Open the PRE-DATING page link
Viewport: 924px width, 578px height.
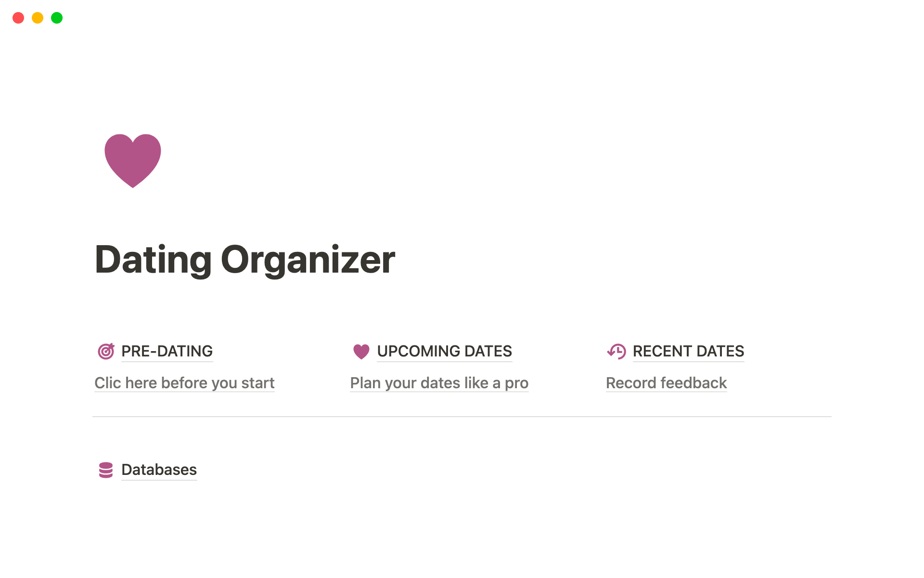click(167, 351)
